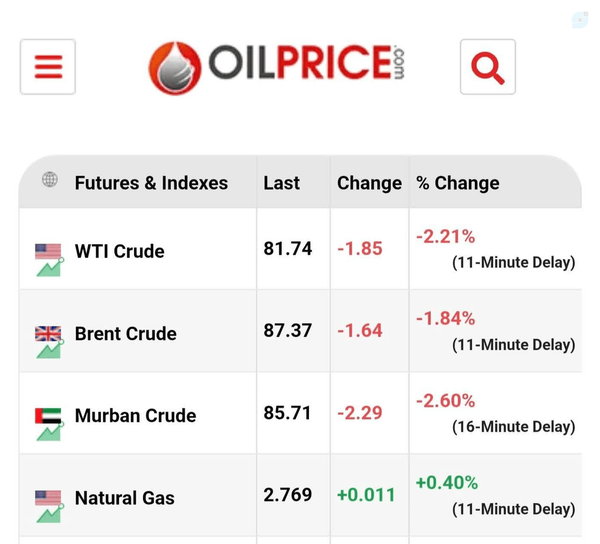Viewport: 600px width, 544px height.
Task: Click the Natural Gas +0.40% change value
Action: click(447, 483)
